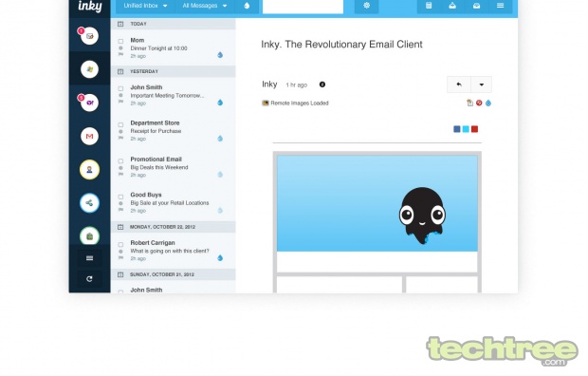Select the Gmail account icon
Image resolution: width=588 pixels, height=376 pixels.
coord(89,136)
